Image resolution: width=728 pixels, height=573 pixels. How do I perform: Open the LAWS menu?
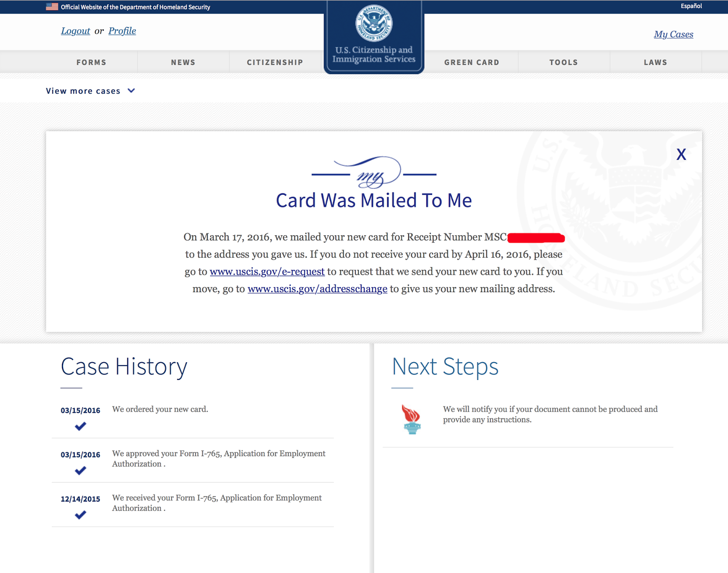tap(656, 62)
